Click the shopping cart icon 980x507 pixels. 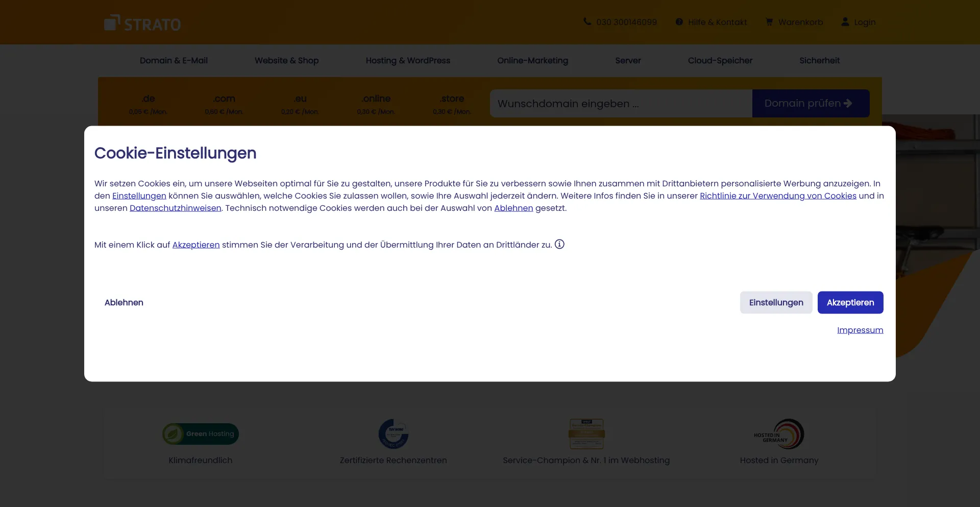(x=769, y=22)
